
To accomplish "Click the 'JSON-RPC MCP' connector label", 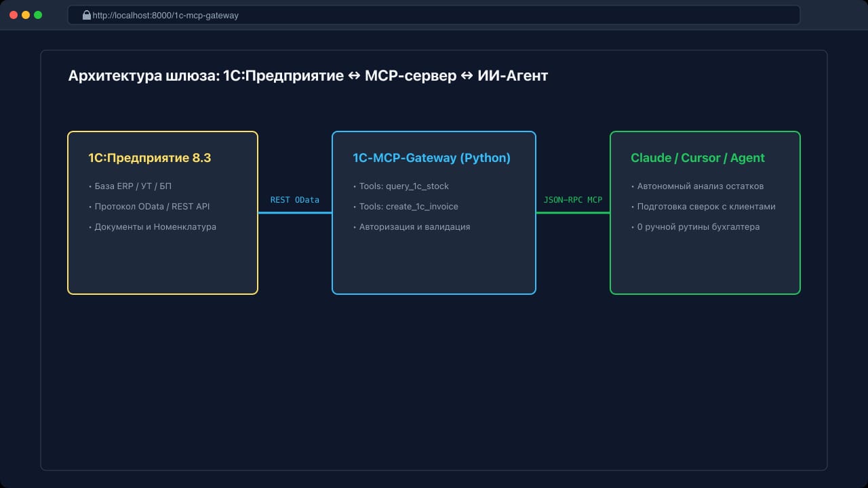I will pos(573,200).
